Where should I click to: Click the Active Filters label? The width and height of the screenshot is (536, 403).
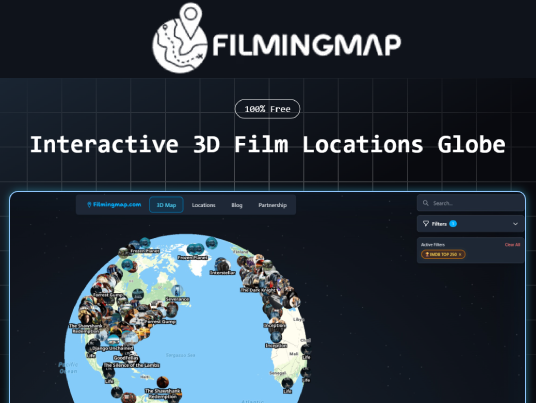[x=433, y=245]
